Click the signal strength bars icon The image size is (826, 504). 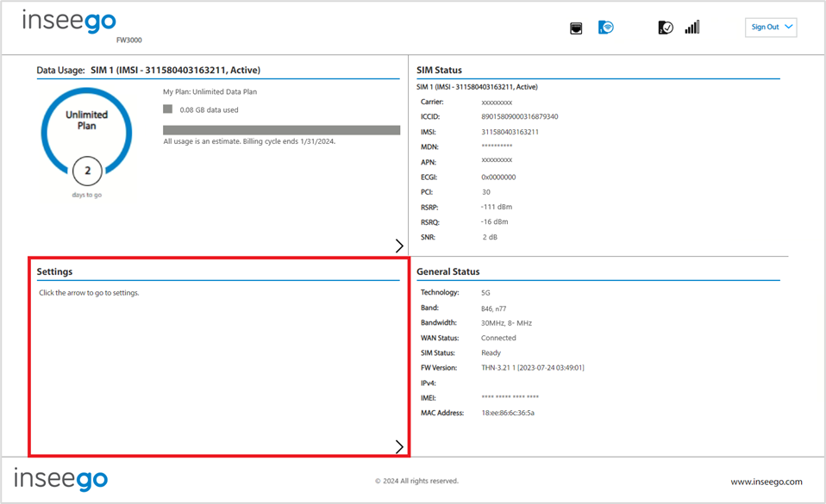point(692,27)
